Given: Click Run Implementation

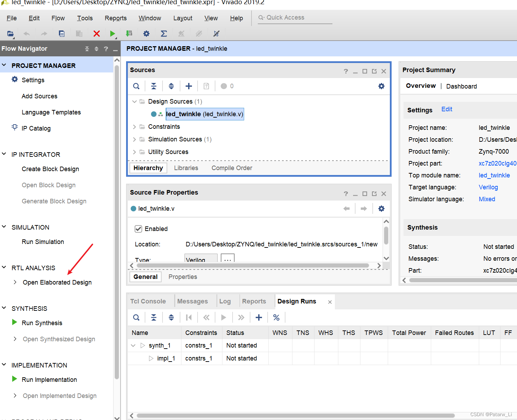Looking at the screenshot, I should coord(49,380).
